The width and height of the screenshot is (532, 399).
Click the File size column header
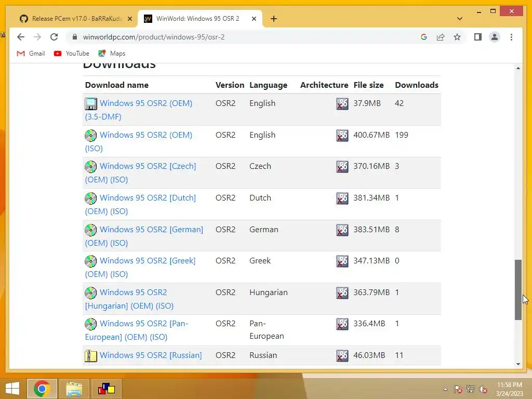368,85
